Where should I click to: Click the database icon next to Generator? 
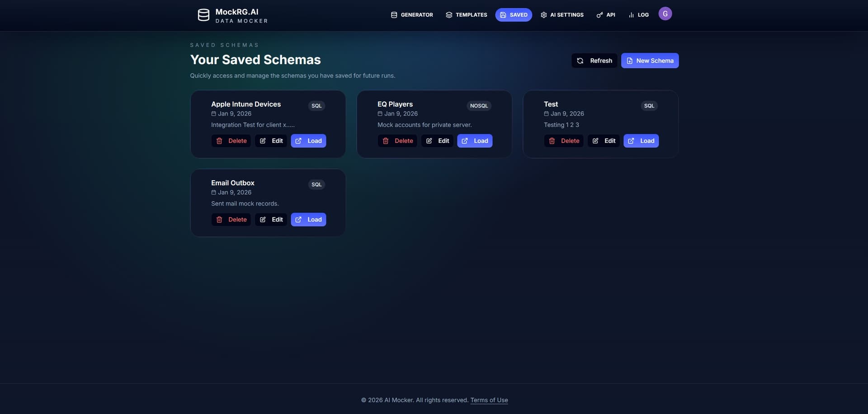coord(394,14)
